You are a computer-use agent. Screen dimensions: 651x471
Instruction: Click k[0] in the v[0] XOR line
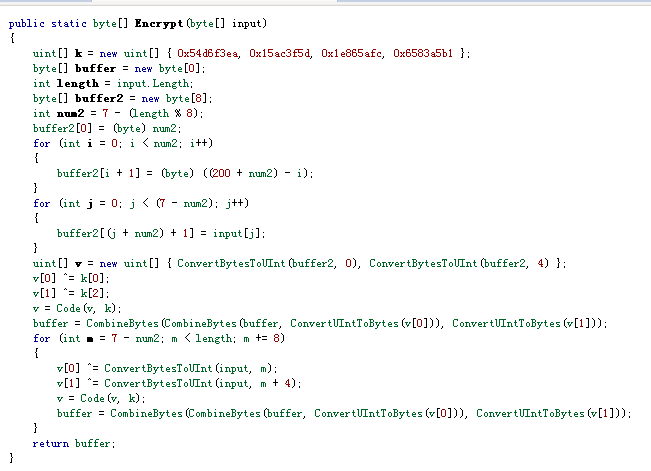coord(92,278)
